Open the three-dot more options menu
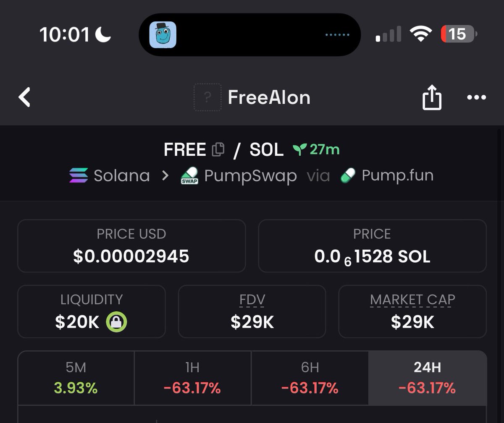The width and height of the screenshot is (504, 423). (476, 97)
